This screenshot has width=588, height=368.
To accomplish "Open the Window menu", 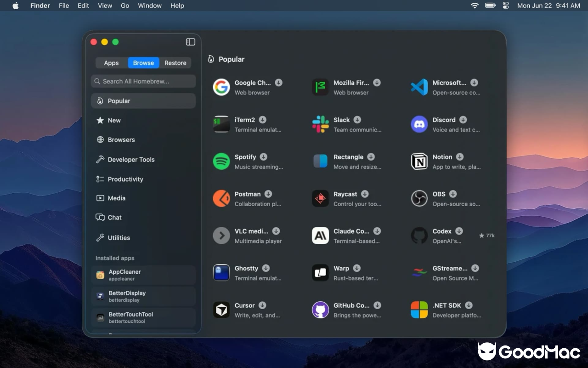I will pos(150,6).
